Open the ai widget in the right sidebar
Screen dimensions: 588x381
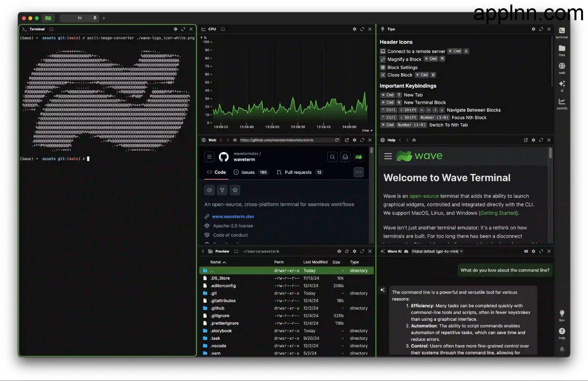[562, 85]
